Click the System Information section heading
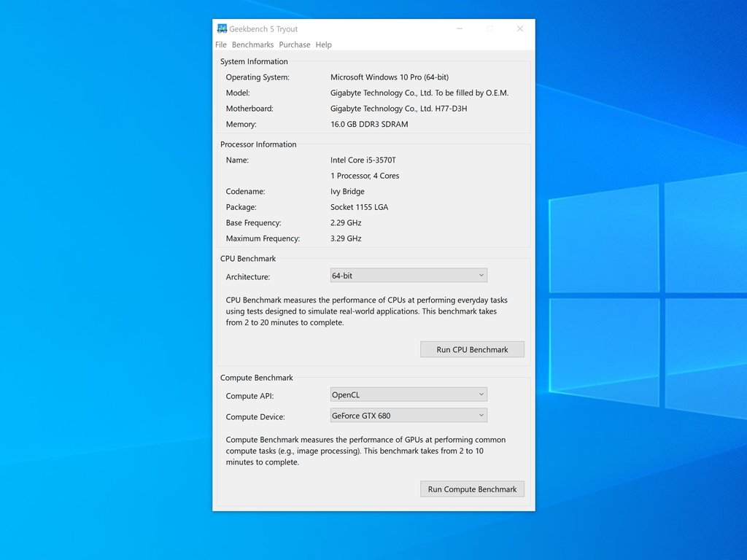This screenshot has width=747, height=560. pos(253,61)
